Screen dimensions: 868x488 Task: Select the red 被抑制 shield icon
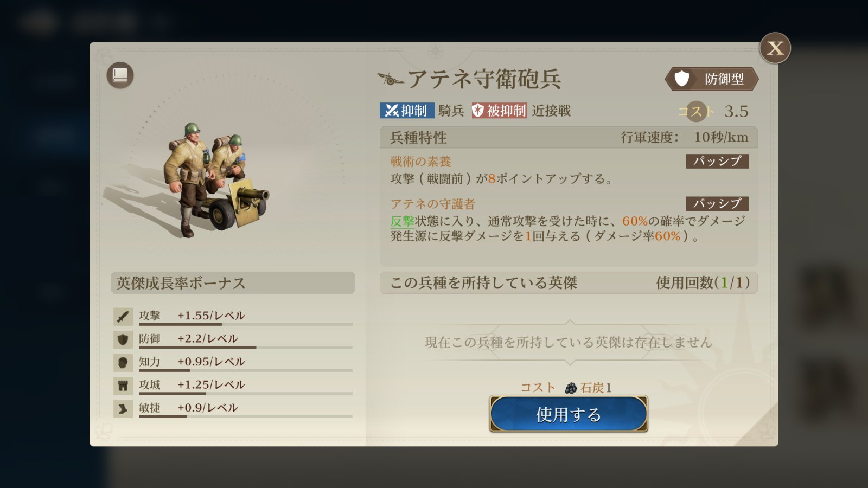[478, 111]
